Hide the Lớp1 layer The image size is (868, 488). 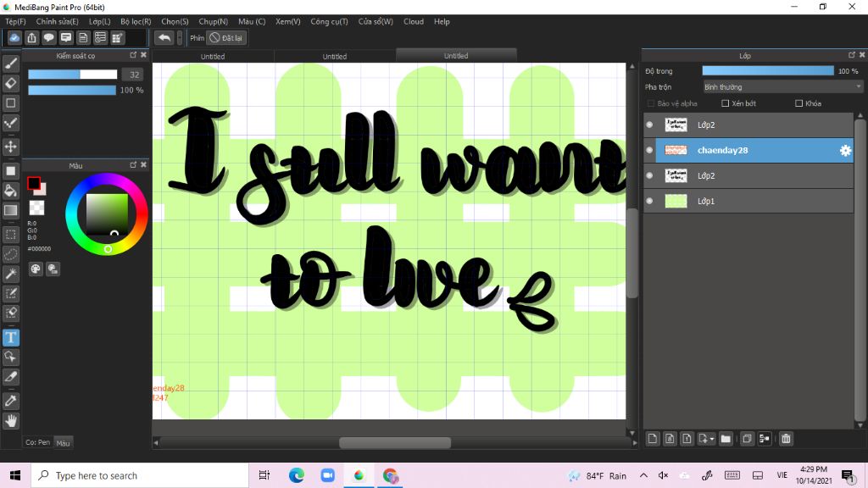tap(649, 201)
